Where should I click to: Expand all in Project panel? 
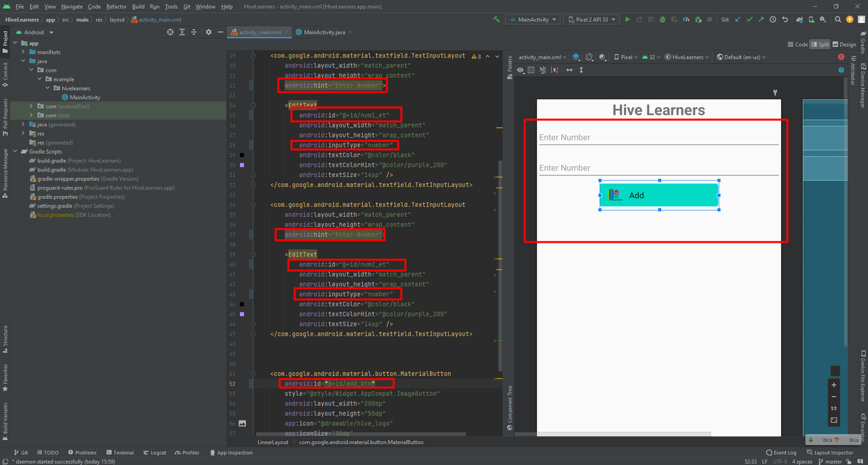point(182,32)
